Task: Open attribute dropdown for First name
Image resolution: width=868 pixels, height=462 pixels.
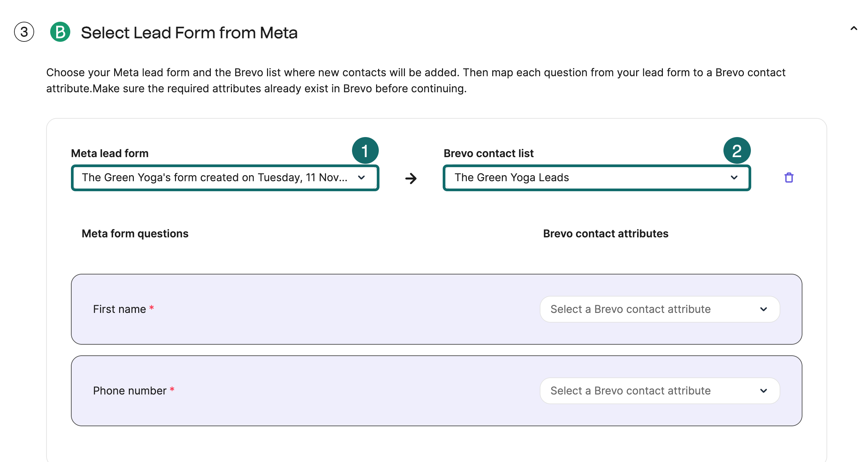Action: point(659,309)
